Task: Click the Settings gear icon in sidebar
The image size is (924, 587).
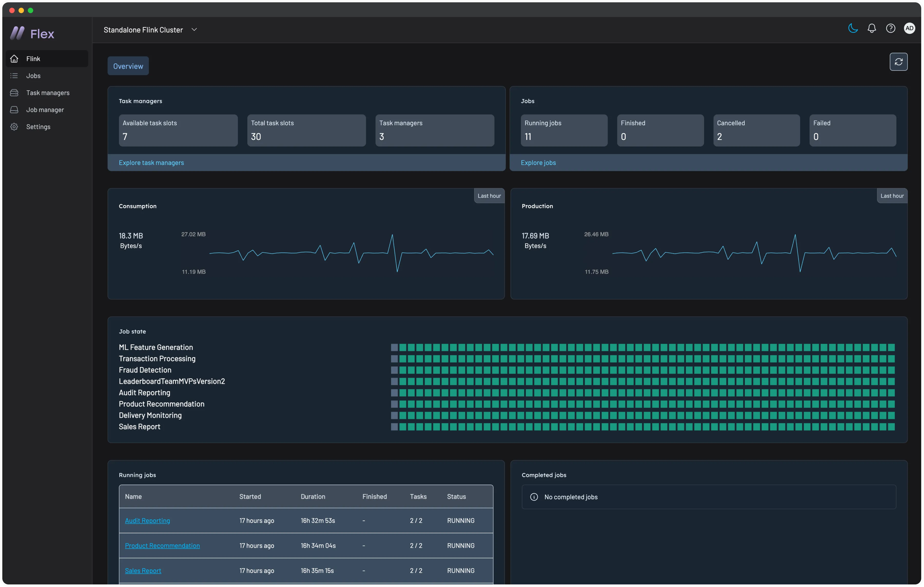Action: (x=14, y=127)
